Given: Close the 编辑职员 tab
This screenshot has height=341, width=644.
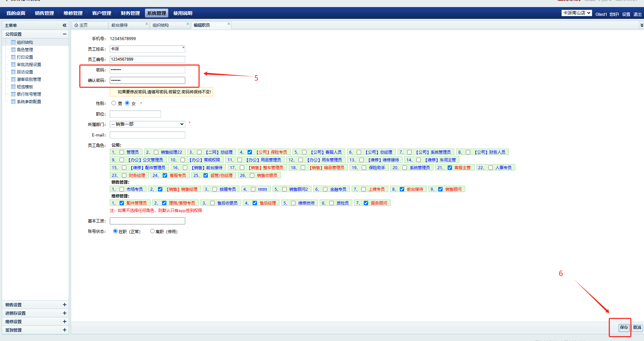Looking at the screenshot, I should tap(229, 24).
